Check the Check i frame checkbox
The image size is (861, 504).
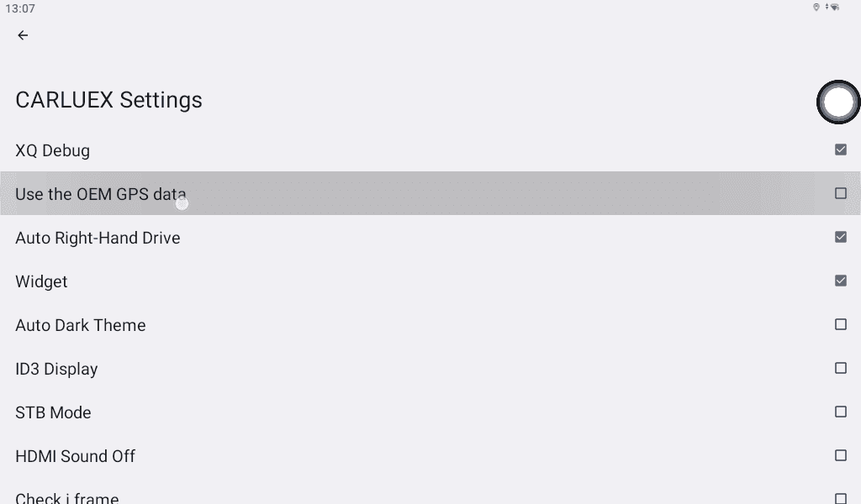coord(840,498)
